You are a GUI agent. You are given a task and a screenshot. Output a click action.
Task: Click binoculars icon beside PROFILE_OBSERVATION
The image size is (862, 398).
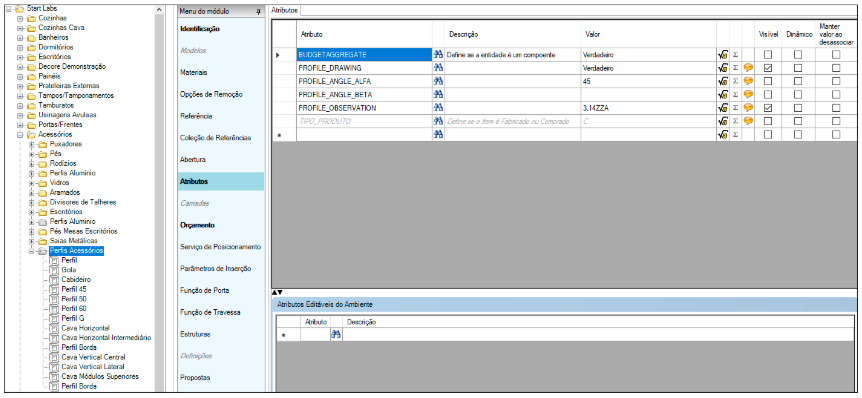coord(438,108)
